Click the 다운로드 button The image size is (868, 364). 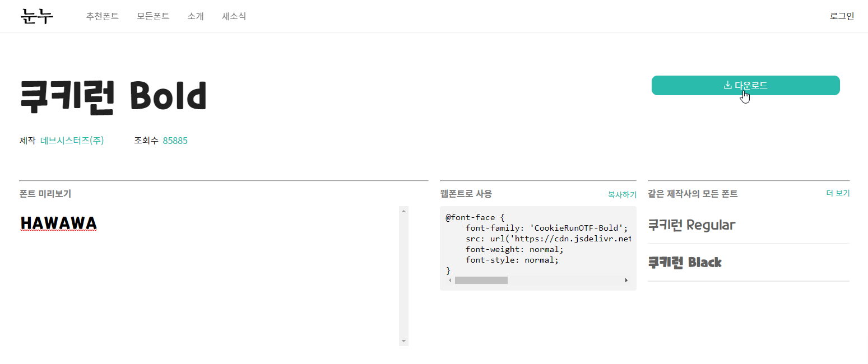[x=745, y=85]
